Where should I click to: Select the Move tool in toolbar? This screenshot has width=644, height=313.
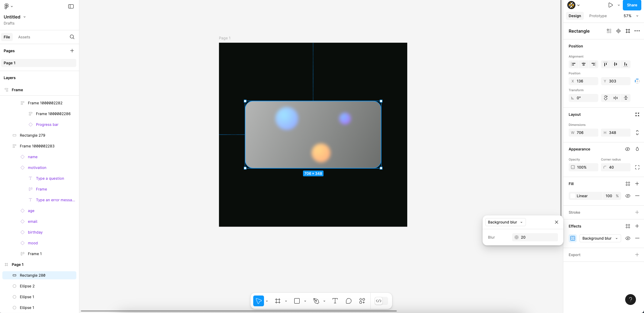coord(259,301)
